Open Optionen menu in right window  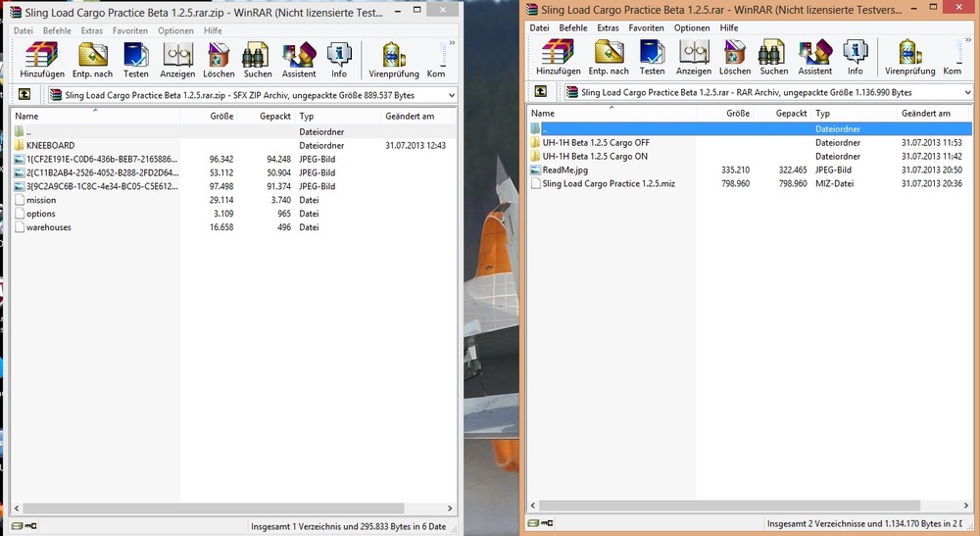692,27
